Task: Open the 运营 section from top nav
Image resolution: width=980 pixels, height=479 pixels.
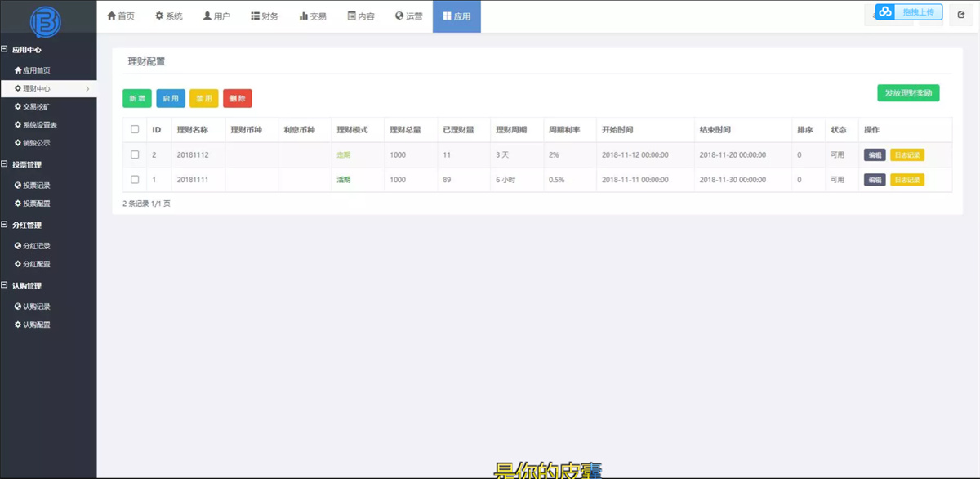Action: [x=408, y=15]
